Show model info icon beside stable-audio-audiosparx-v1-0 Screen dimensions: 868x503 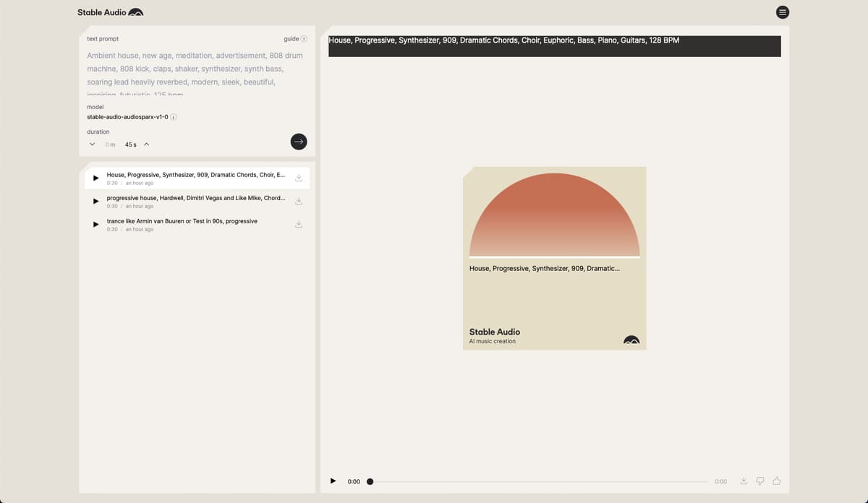[174, 117]
